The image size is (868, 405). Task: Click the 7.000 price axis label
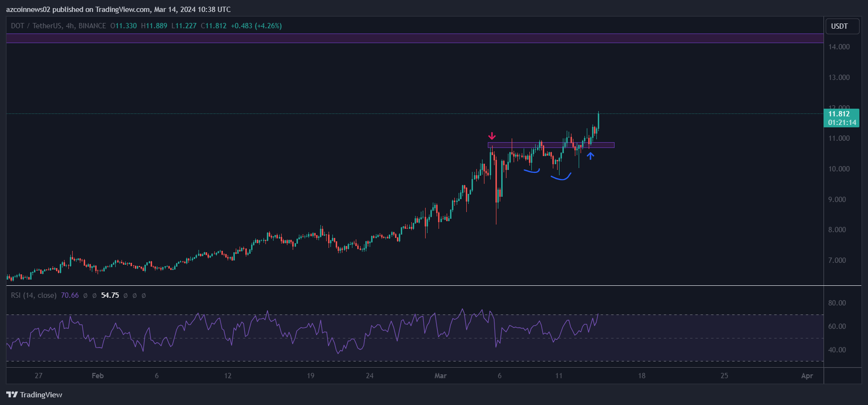coord(837,260)
